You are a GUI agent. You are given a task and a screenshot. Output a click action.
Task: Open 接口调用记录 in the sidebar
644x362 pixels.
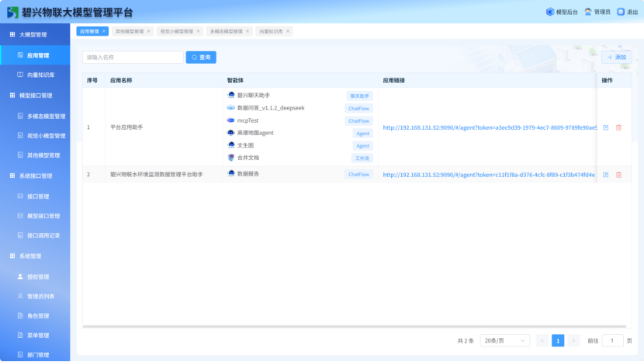(x=35, y=235)
